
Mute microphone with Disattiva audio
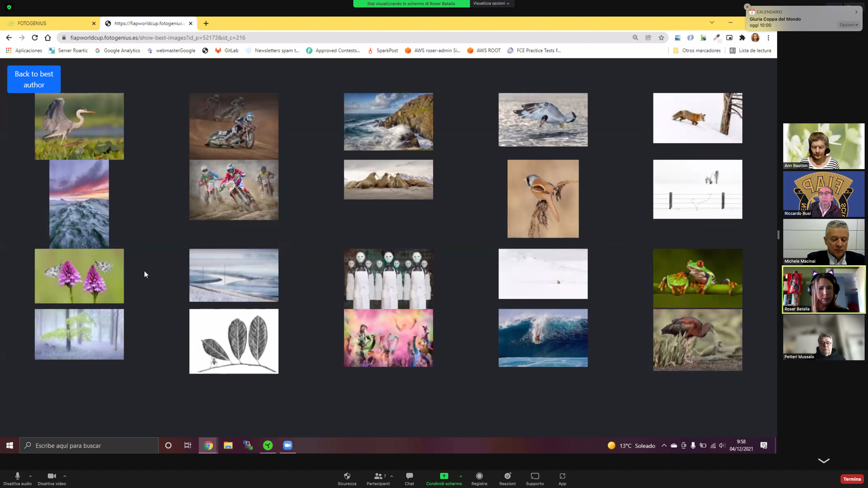tap(17, 476)
